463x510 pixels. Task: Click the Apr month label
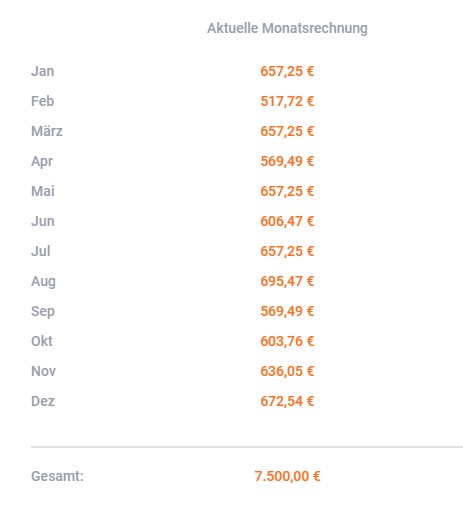[42, 162]
